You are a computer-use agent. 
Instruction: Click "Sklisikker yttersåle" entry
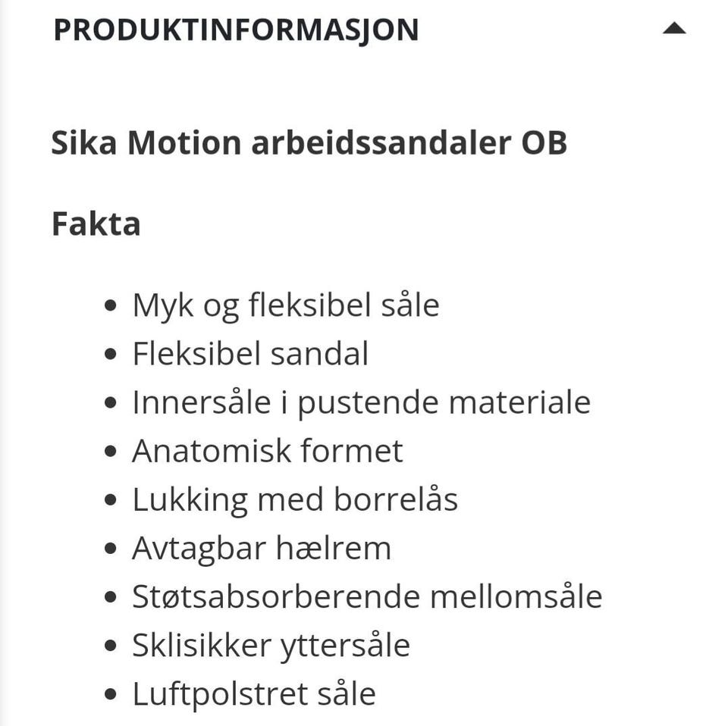(x=271, y=645)
